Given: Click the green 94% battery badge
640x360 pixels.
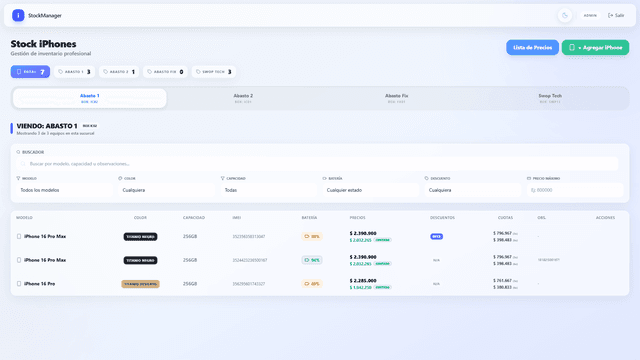Looking at the screenshot, I should point(312,260).
